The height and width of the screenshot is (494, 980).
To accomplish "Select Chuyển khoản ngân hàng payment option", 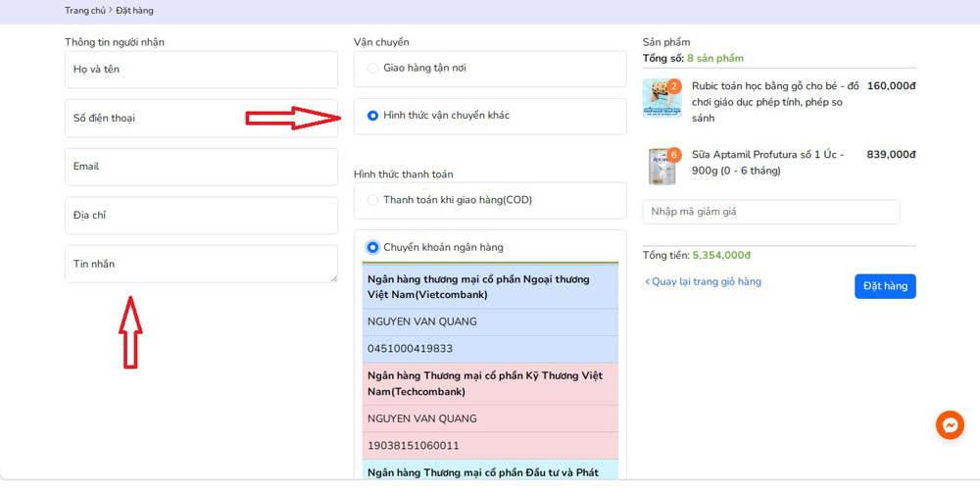I will click(x=372, y=248).
